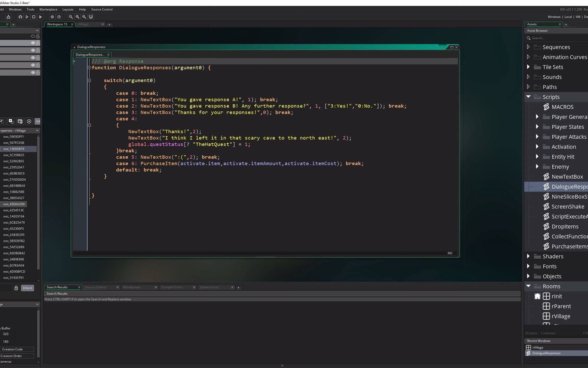The image size is (588, 368).
Task: Open Game Options gear icon
Action: pos(52,17)
